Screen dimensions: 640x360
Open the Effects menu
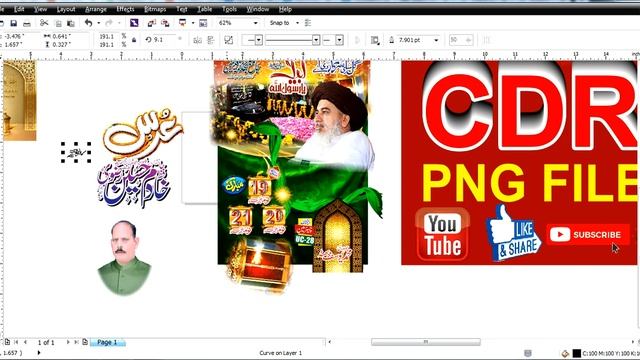click(125, 9)
